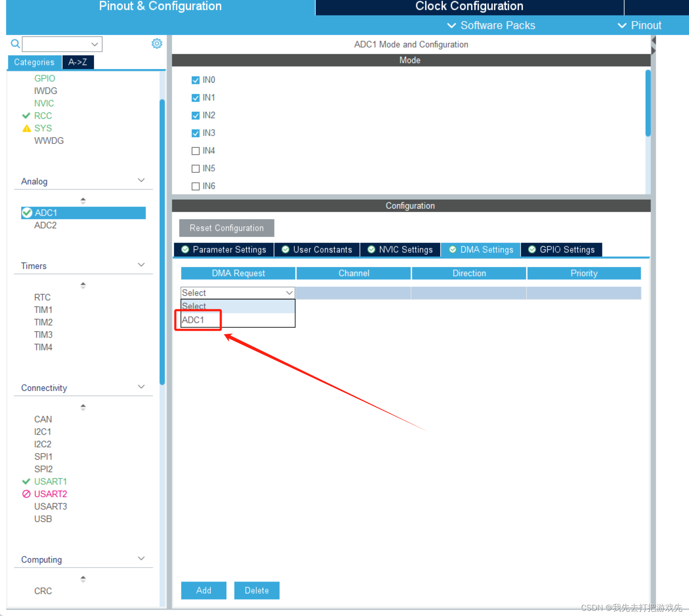
Task: Uncheck the IN0 checkbox
Action: pyautogui.click(x=195, y=80)
